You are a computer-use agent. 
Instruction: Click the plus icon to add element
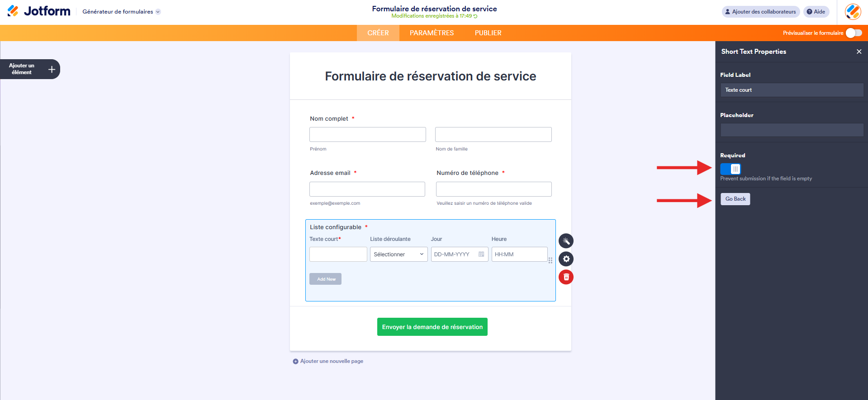pos(52,69)
